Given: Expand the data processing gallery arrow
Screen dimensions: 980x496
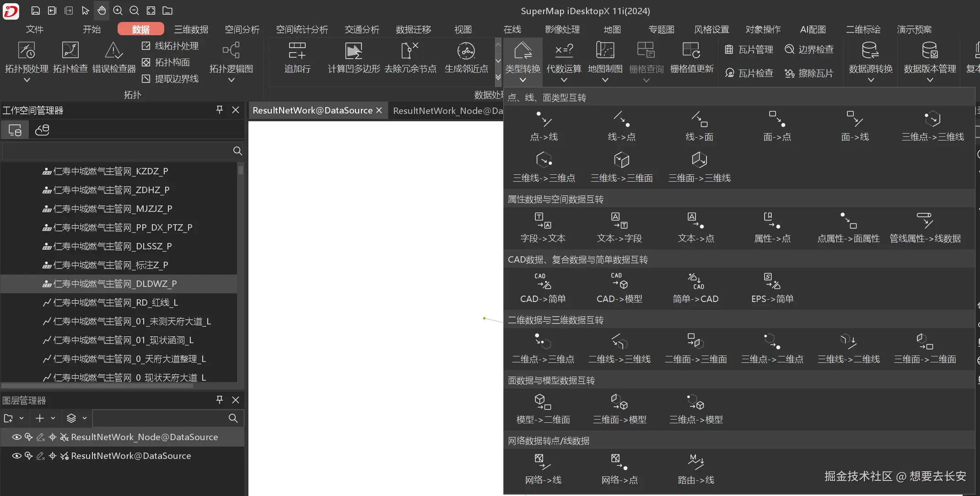Looking at the screenshot, I should 498,78.
